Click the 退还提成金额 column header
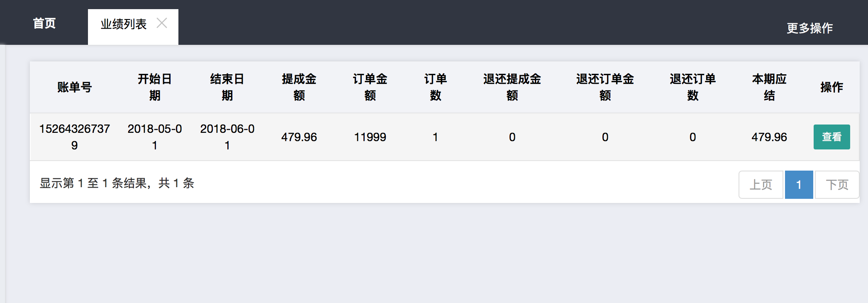The image size is (868, 303). pyautogui.click(x=512, y=87)
